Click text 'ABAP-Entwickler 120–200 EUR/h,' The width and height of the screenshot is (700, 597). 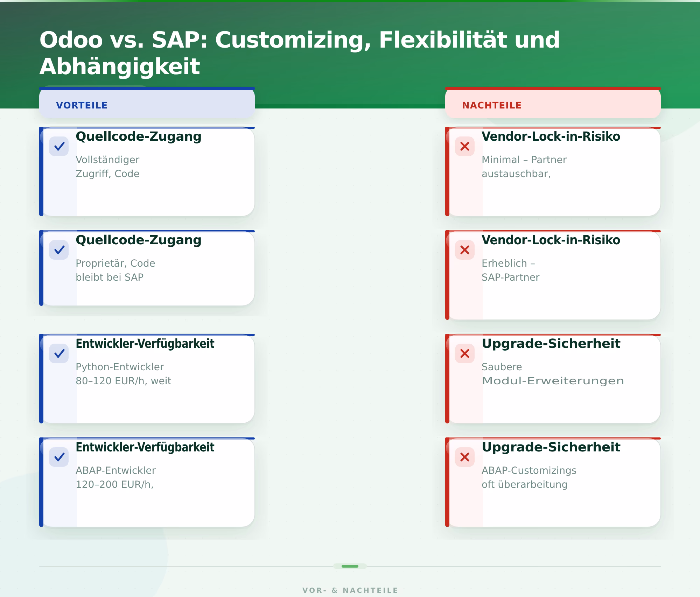coord(115,477)
